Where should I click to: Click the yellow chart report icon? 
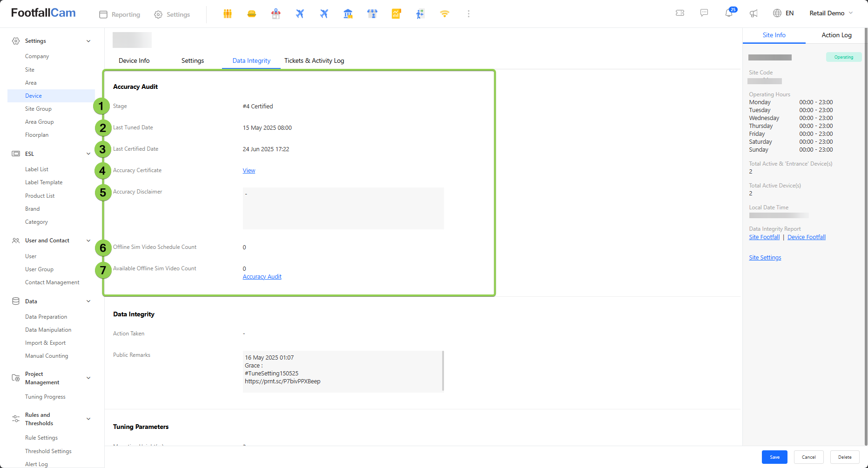[396, 14]
